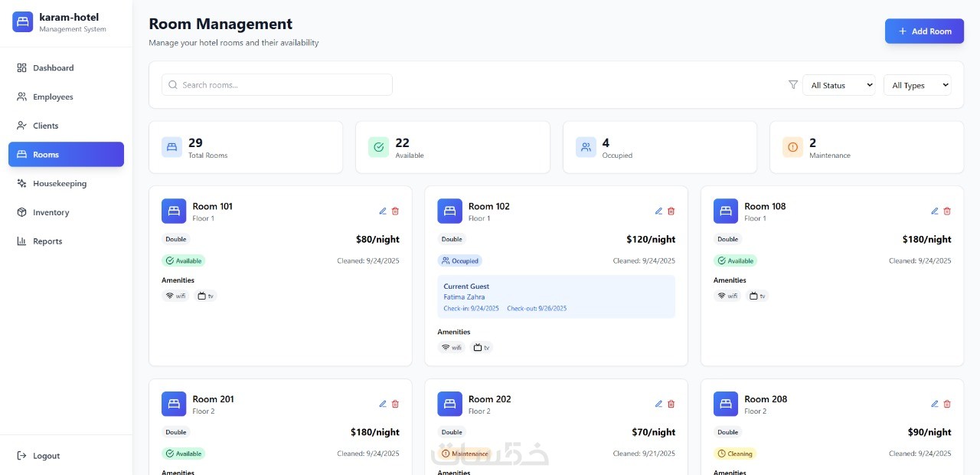
Task: Click the karam-hotel logo icon
Action: point(23,22)
